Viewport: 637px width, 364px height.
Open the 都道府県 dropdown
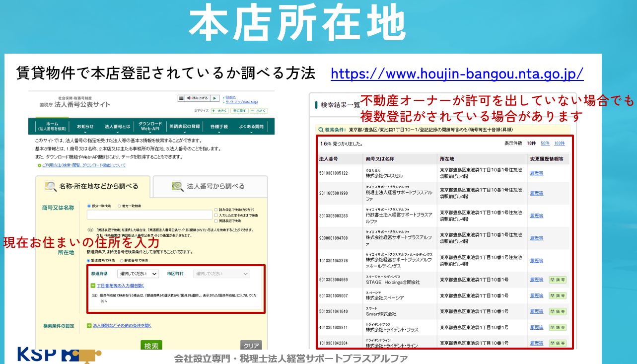coord(138,274)
